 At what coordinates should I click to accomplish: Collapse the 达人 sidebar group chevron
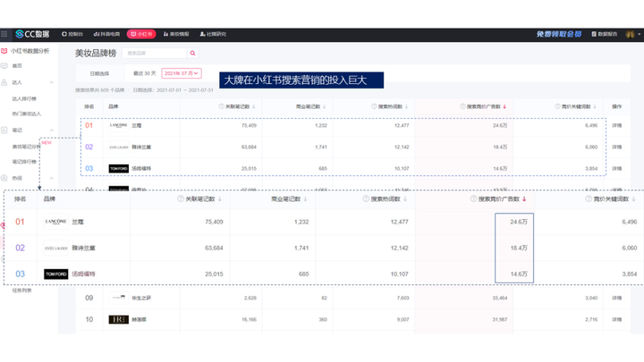[x=52, y=82]
